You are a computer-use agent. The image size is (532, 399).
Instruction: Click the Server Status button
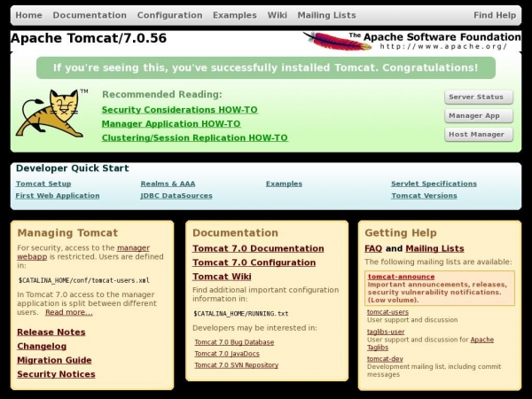click(x=479, y=97)
